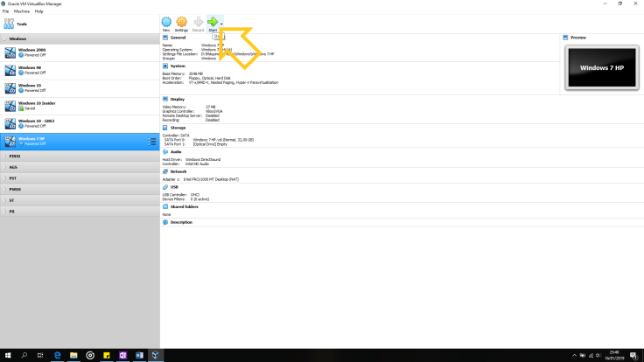Click the green Start arrow icon
The height and width of the screenshot is (362, 644).
click(x=212, y=22)
